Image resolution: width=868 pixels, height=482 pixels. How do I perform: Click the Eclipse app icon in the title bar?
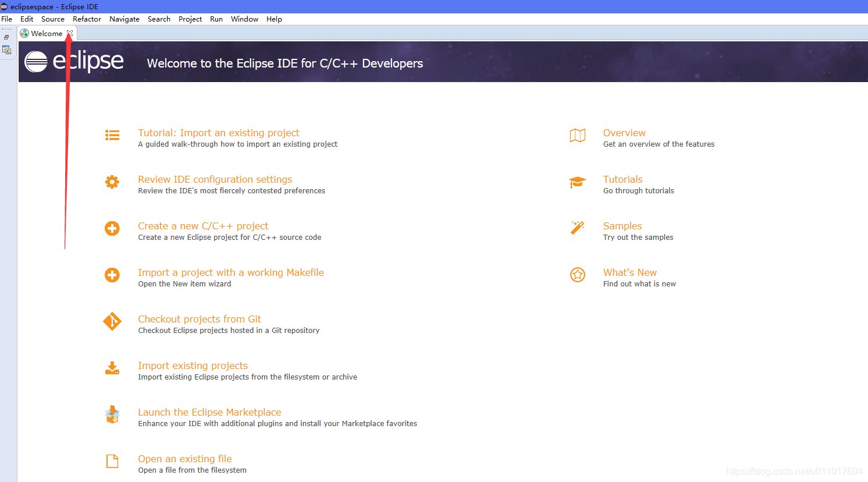pos(4,6)
